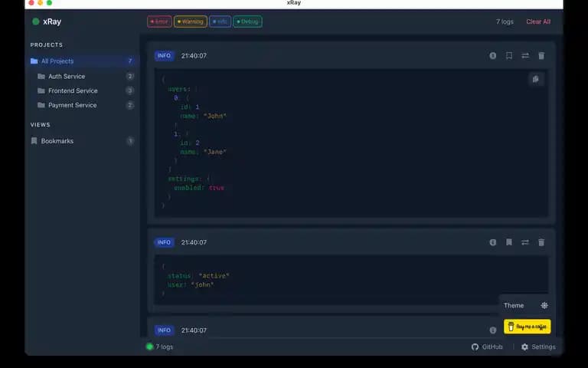Click the INFO badge on bottom log

pos(164,330)
